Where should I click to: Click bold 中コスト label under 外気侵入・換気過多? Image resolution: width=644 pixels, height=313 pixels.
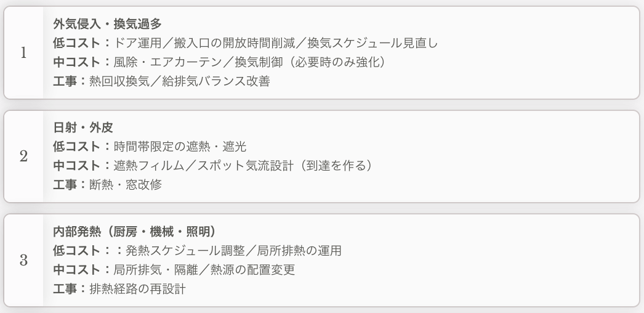(x=78, y=63)
